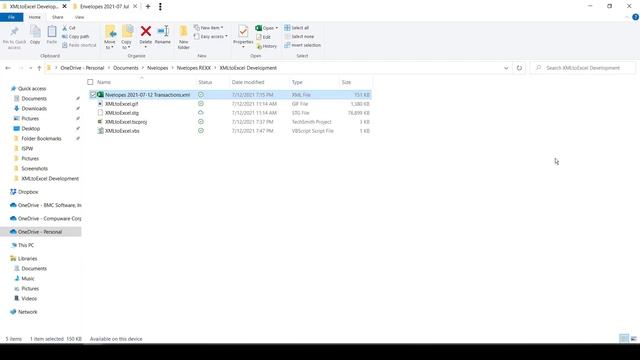Click Paste shortcut in the ribbon
640x360 pixels.
(x=79, y=45)
